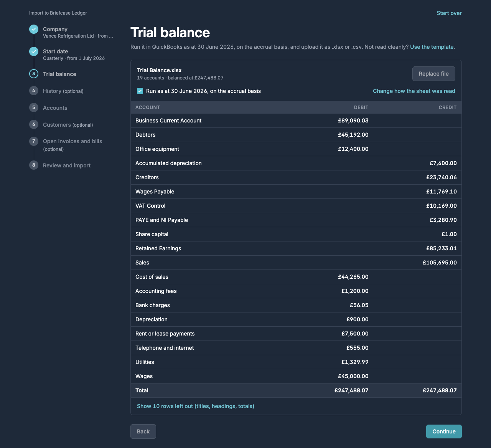Click Sales credit £105,695.00
The width and height of the screenshot is (491, 448).
click(x=440, y=263)
